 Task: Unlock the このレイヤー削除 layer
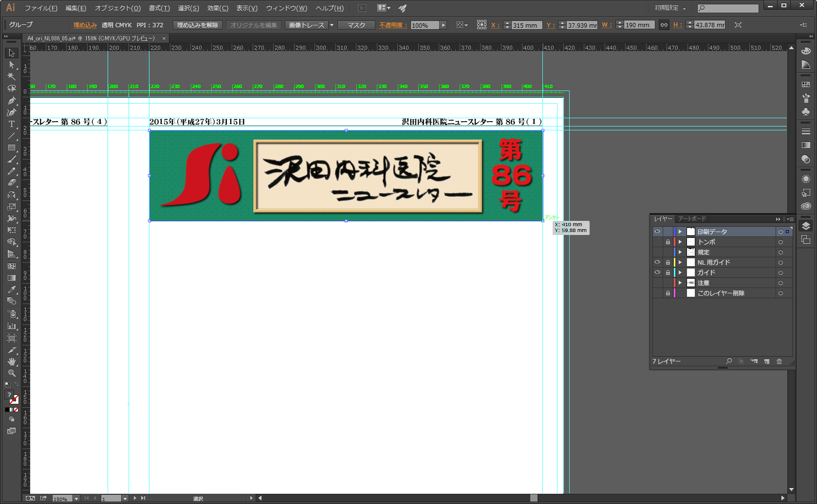[x=668, y=293]
